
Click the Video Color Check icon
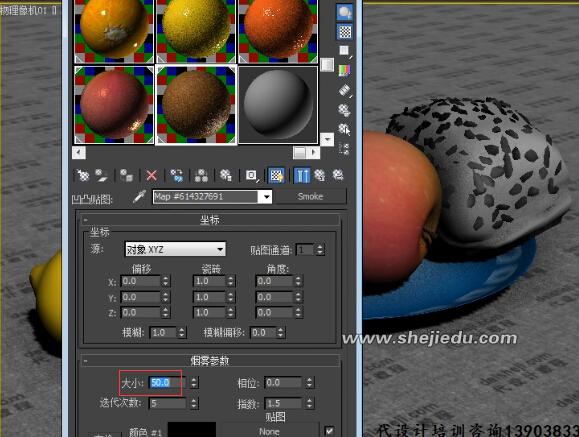point(344,70)
